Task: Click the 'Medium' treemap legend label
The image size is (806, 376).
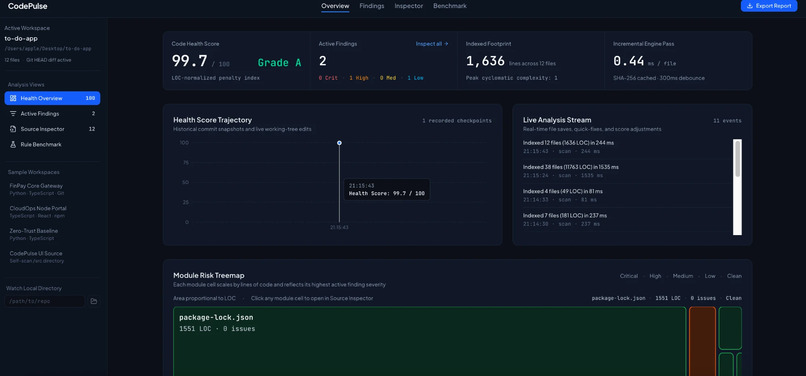Action: (683, 276)
